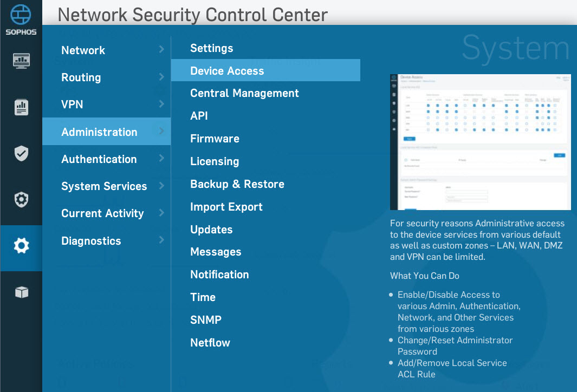577x392 pixels.
Task: Open the Central Management entry
Action: tap(244, 93)
